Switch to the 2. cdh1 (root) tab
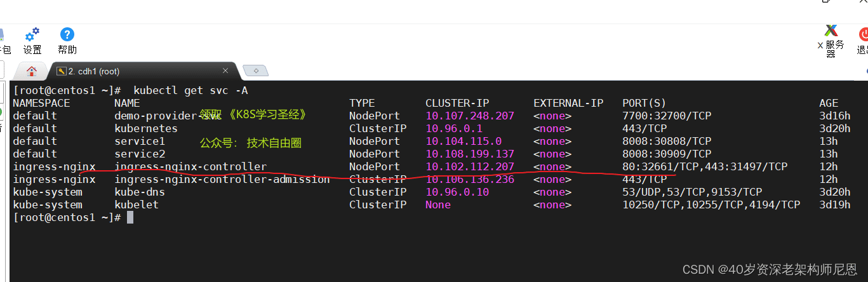This screenshot has width=868, height=282. point(93,71)
